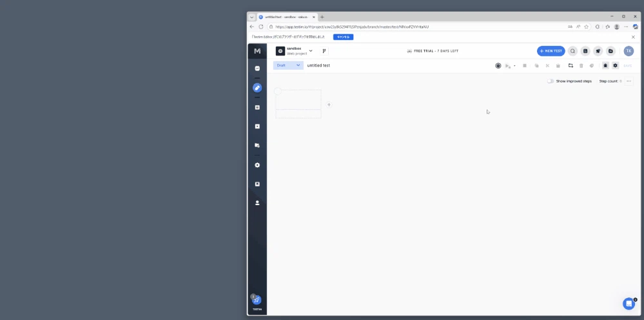This screenshot has width=644, height=320.
Task: Click the browser back arrow
Action: point(252,26)
